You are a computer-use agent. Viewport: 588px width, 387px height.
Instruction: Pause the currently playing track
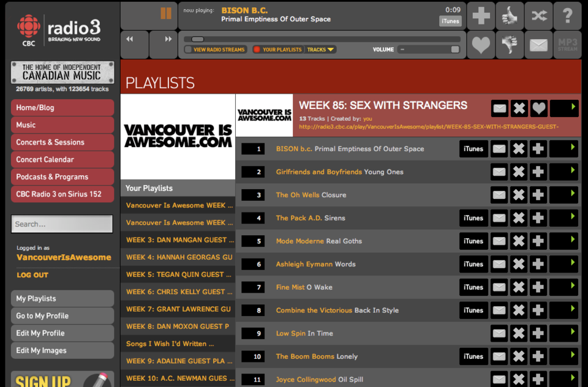click(x=166, y=13)
